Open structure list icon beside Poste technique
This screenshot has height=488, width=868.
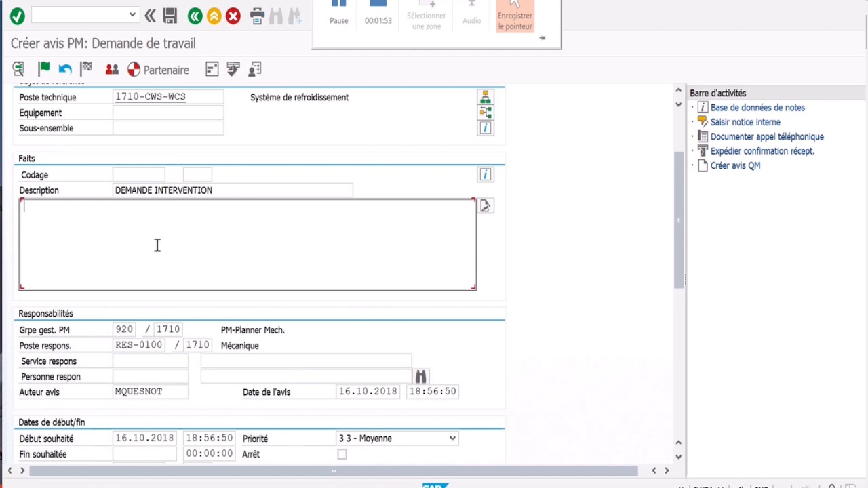486,97
